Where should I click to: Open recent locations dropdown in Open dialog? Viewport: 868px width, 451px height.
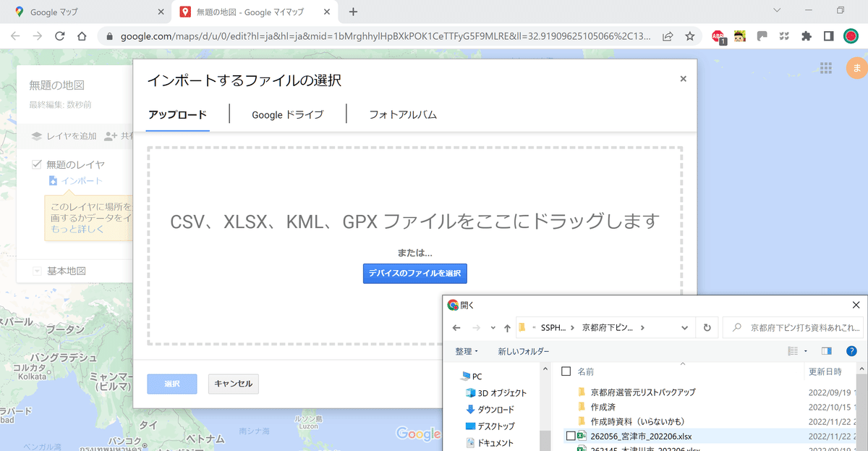(493, 327)
